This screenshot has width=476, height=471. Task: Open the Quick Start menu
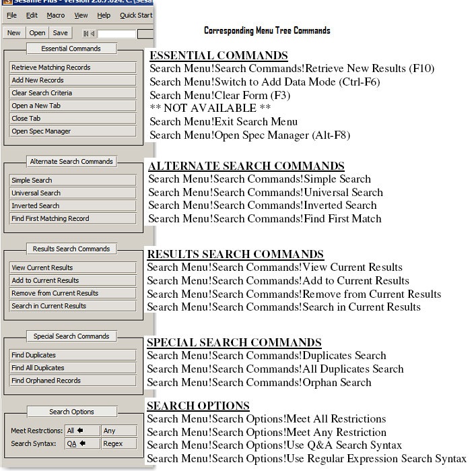tap(136, 15)
